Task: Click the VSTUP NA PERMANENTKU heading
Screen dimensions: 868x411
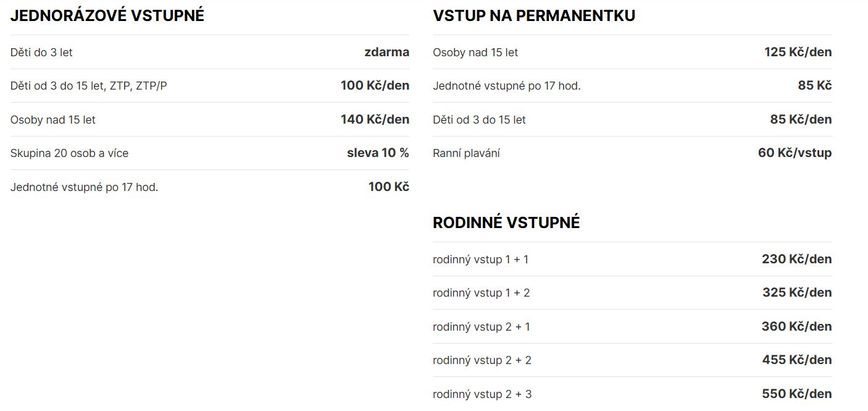Action: (534, 16)
